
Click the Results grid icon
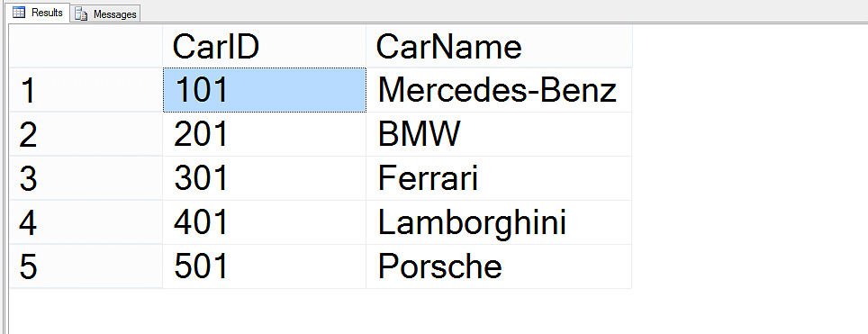tap(19, 13)
